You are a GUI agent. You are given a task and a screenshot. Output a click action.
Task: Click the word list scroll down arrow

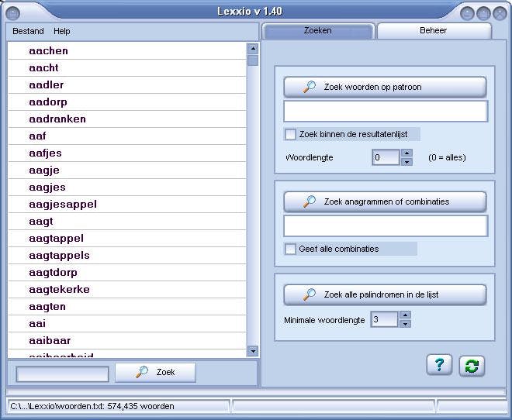[253, 351]
